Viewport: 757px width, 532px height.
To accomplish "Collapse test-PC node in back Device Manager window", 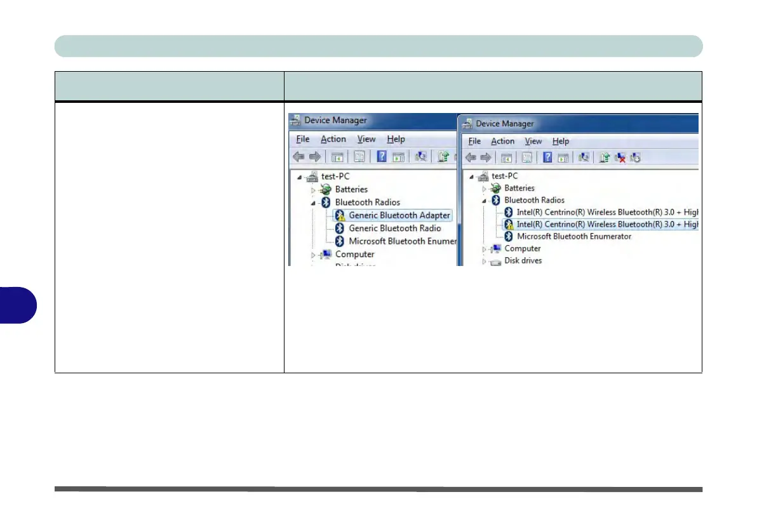I will [299, 177].
